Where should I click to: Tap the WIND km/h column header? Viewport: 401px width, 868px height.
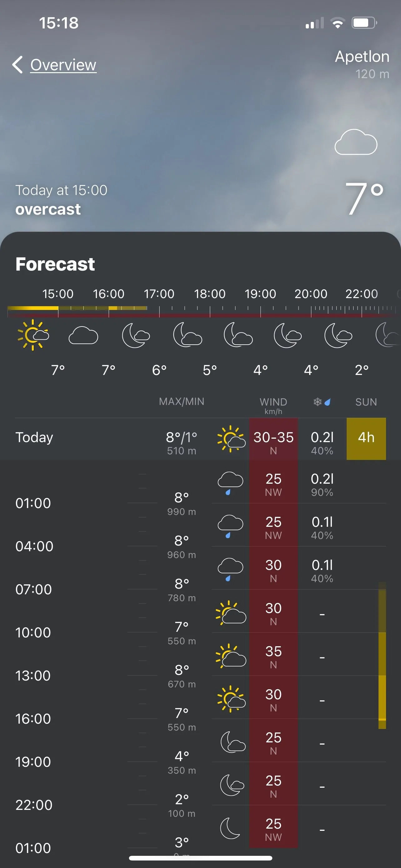point(273,405)
